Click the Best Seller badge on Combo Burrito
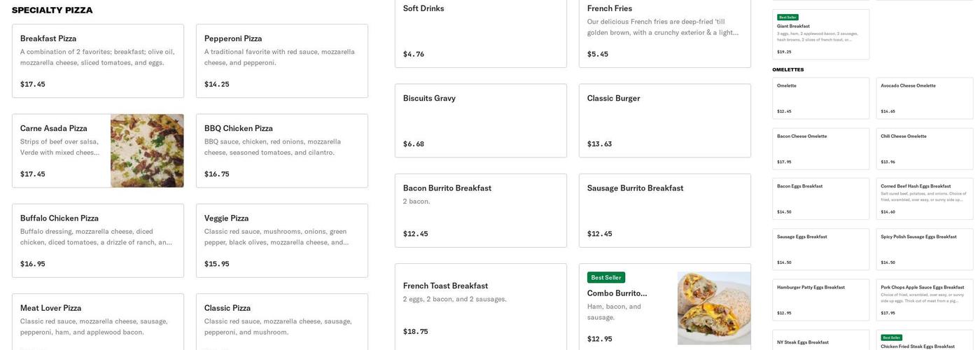This screenshot has height=350, width=980. [605, 277]
